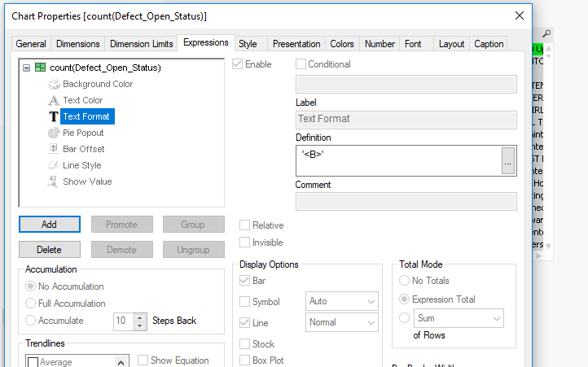588x367 pixels.
Task: Select the Sum of Rows radio button
Action: (x=404, y=318)
